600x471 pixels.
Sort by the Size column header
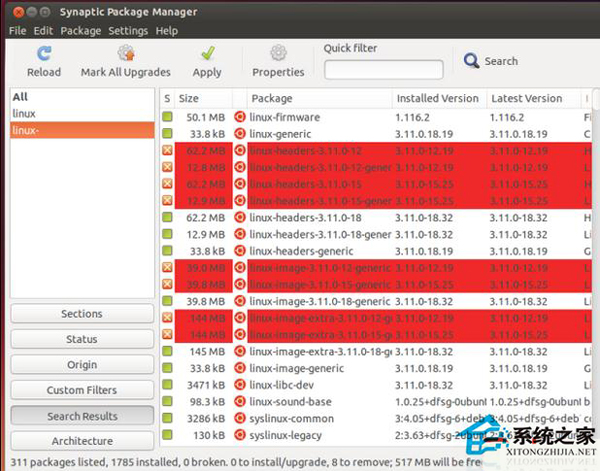203,98
